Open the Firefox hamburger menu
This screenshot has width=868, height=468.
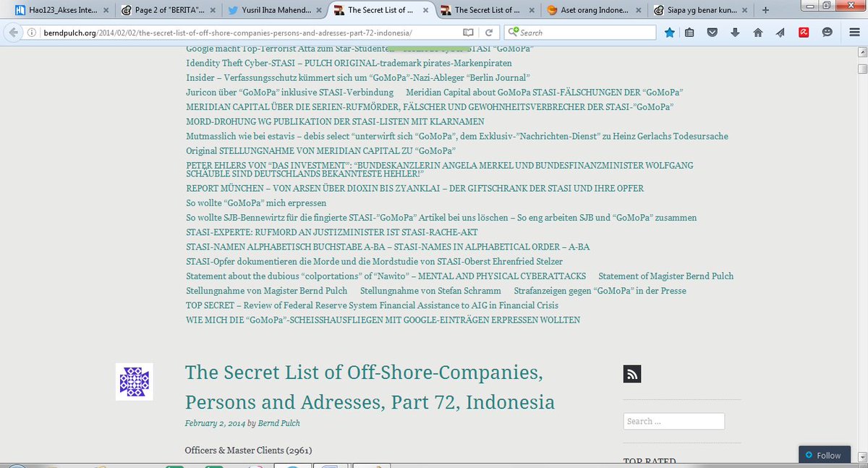pos(853,33)
